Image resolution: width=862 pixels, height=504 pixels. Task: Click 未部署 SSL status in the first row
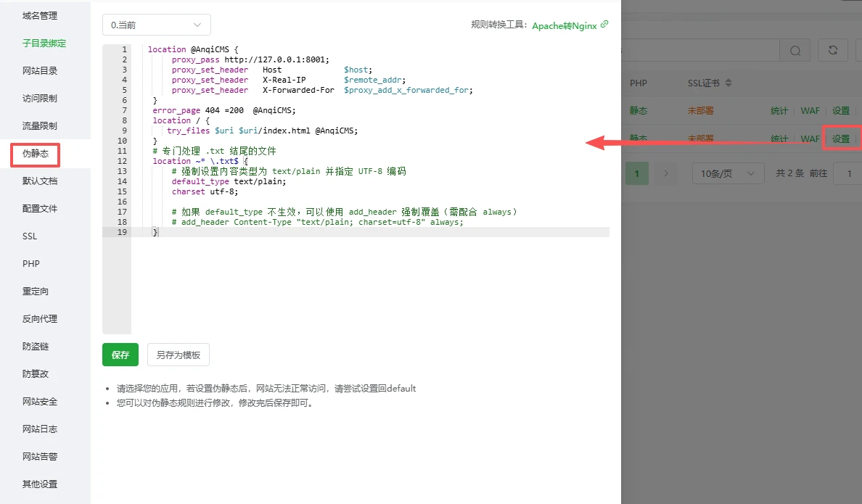click(x=700, y=111)
